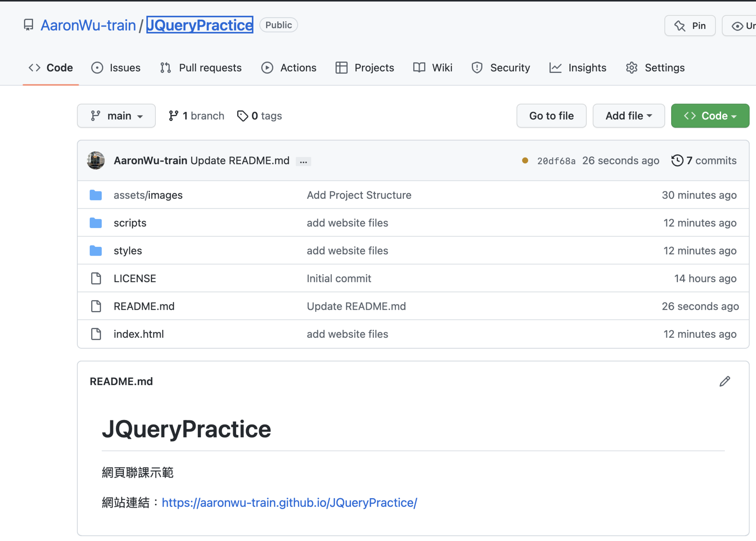Open the latest commit message Update README.md
Image resolution: width=756 pixels, height=541 pixels.
(240, 160)
